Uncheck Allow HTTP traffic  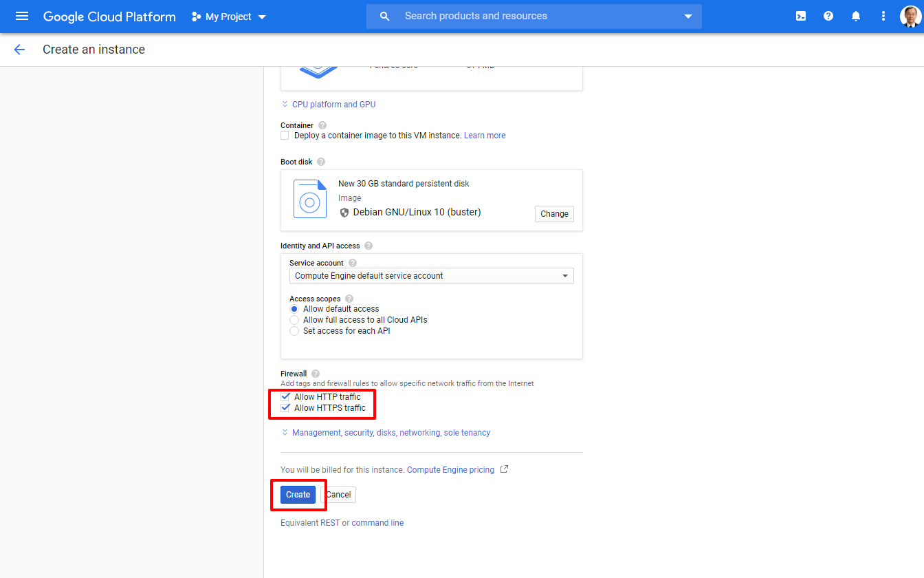coord(285,397)
